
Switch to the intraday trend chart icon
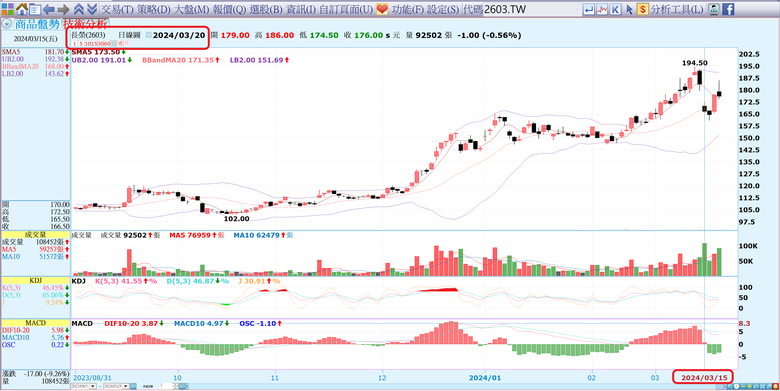click(x=602, y=9)
